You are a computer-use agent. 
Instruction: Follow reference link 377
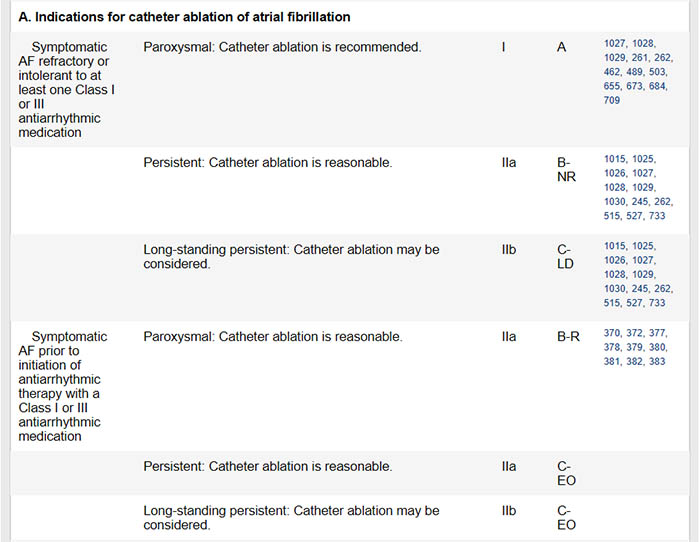pos(657,333)
